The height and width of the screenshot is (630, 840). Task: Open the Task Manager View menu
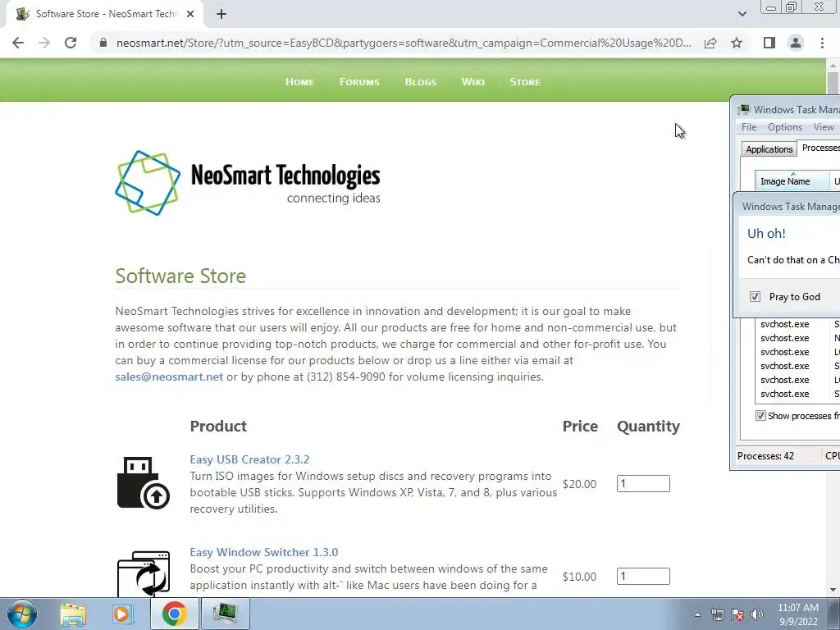[x=824, y=127]
